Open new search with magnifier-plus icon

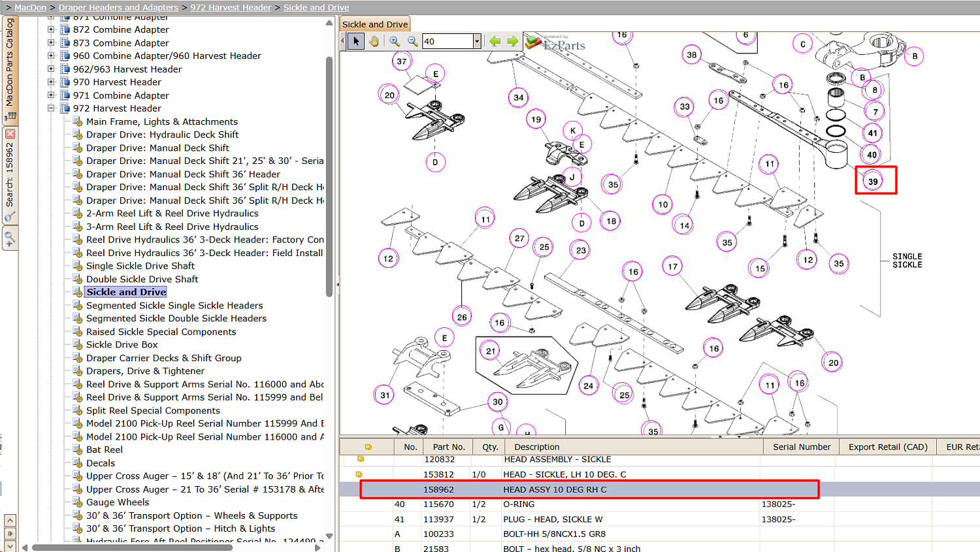click(10, 238)
